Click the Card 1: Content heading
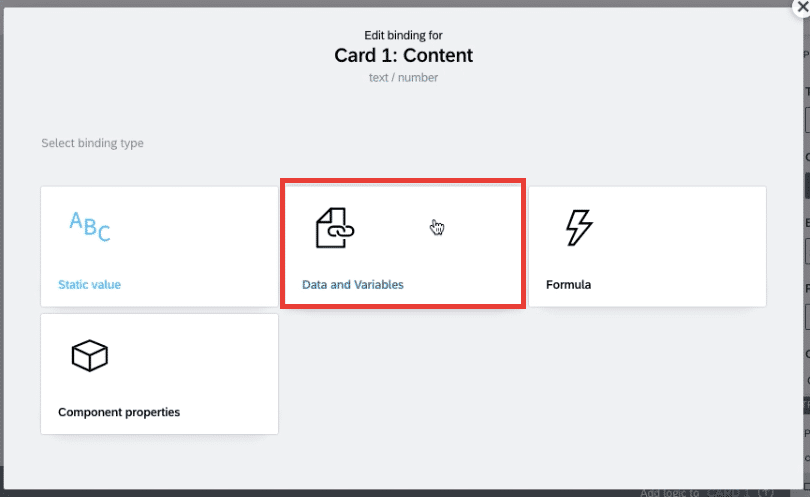This screenshot has width=810, height=497. [x=403, y=55]
